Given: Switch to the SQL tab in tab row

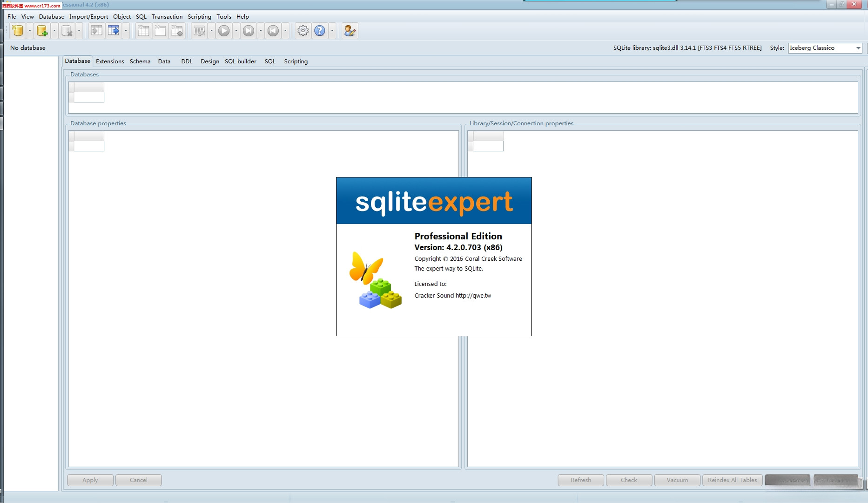Looking at the screenshot, I should [x=270, y=61].
